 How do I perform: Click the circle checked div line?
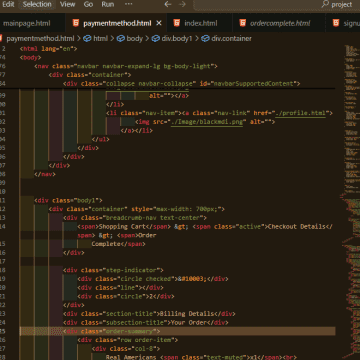coord(153,279)
